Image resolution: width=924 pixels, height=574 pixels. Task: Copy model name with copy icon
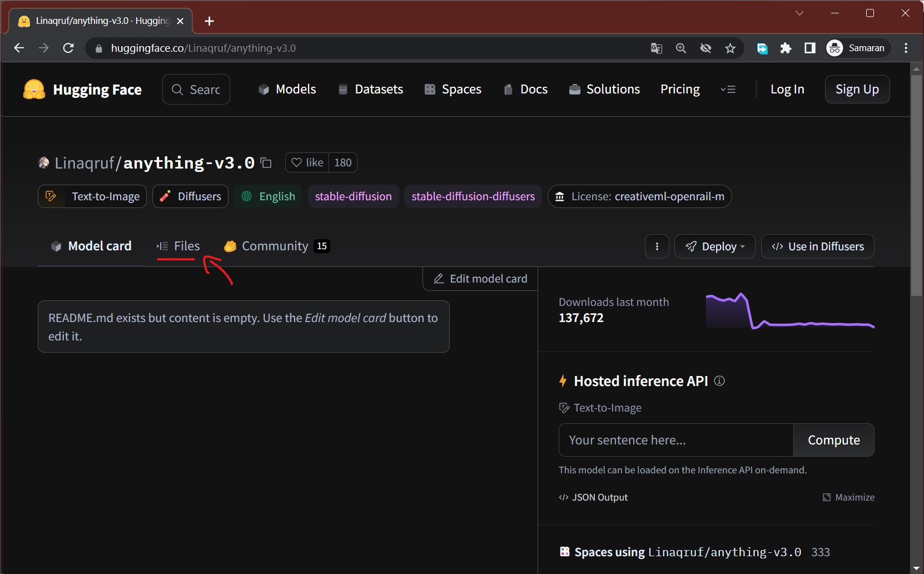click(266, 162)
